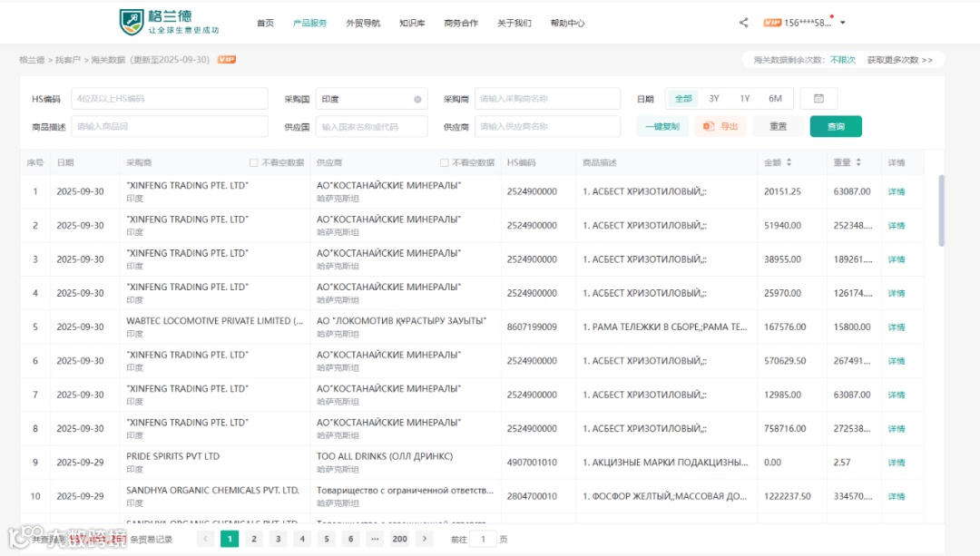Image resolution: width=980 pixels, height=556 pixels.
Task: Click amount 570629.50 in row 6
Action: point(785,360)
